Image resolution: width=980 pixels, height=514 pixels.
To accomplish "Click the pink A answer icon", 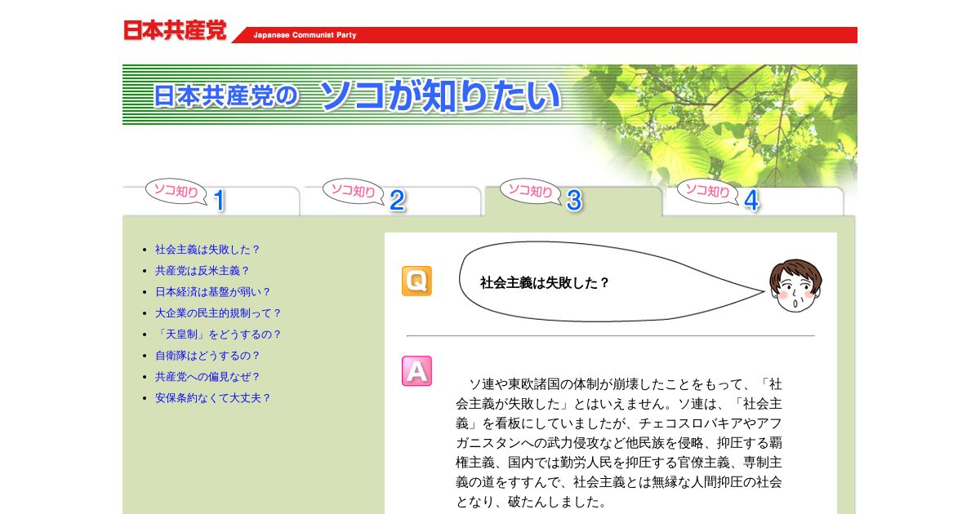I will coord(416,371).
